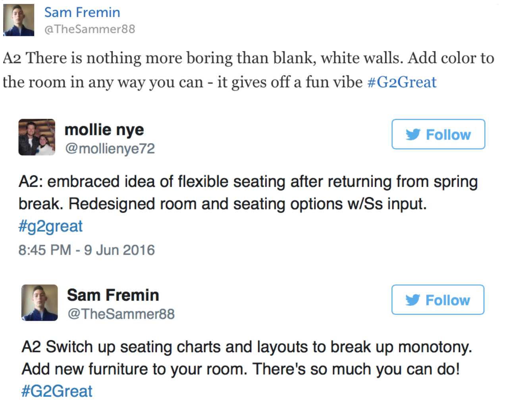Click the bold mollie nye display name

coord(104,130)
